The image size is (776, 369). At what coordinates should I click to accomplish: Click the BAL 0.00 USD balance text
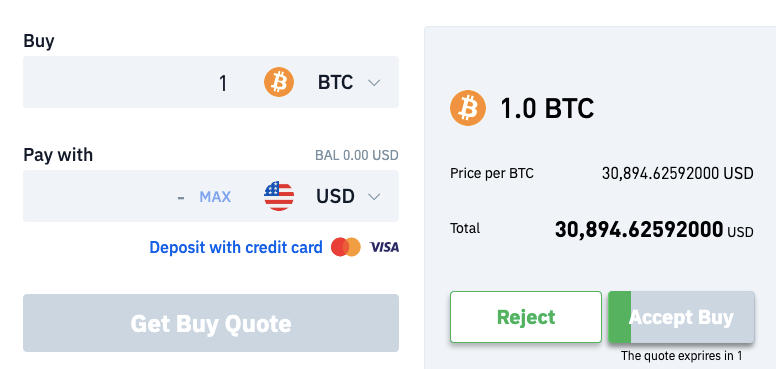tap(357, 155)
